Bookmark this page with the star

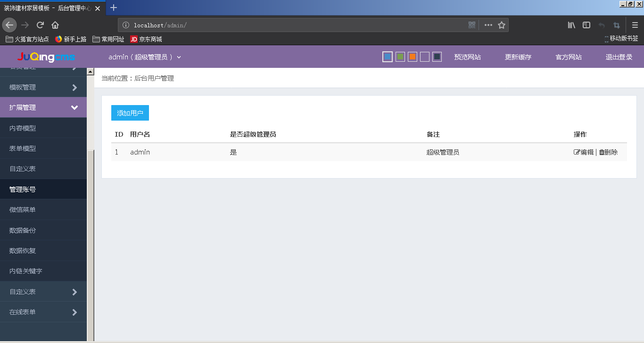point(502,25)
